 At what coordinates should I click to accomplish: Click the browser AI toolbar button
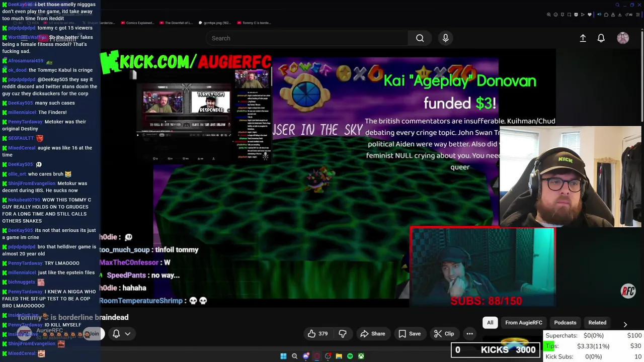(629, 15)
